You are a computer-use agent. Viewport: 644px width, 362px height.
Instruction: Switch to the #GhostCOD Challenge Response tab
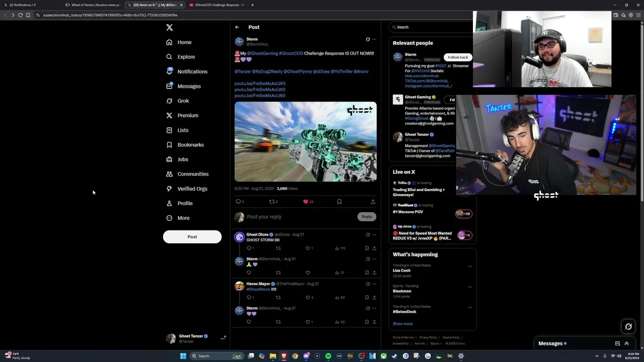click(x=216, y=5)
